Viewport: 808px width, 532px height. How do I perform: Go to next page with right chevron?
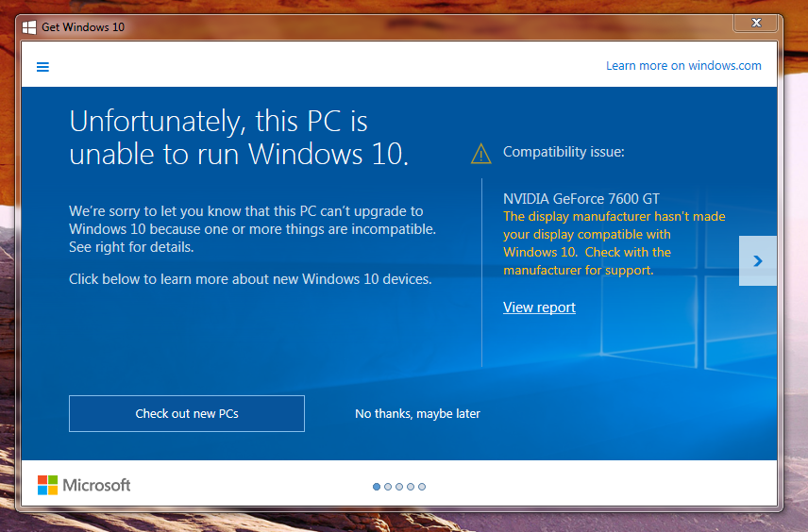click(757, 261)
